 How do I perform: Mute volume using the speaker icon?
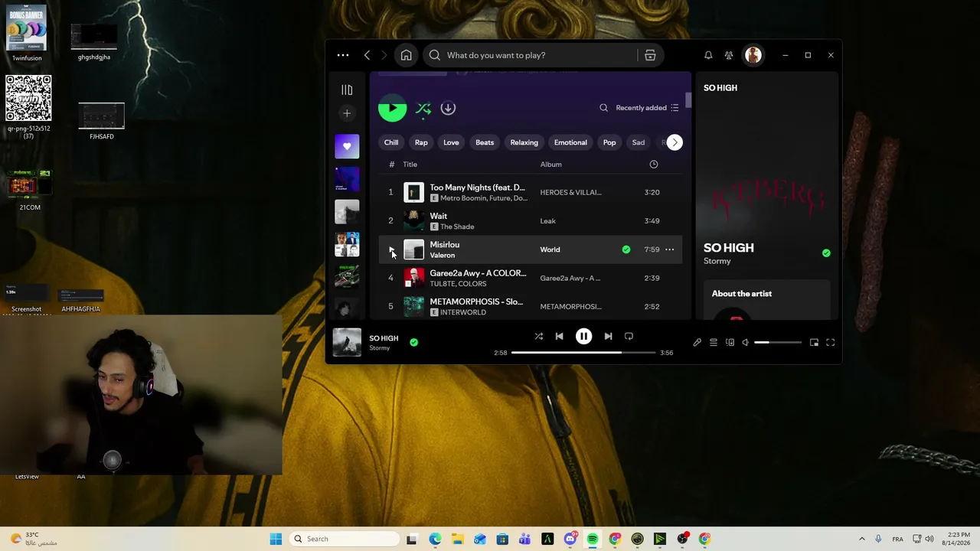746,342
